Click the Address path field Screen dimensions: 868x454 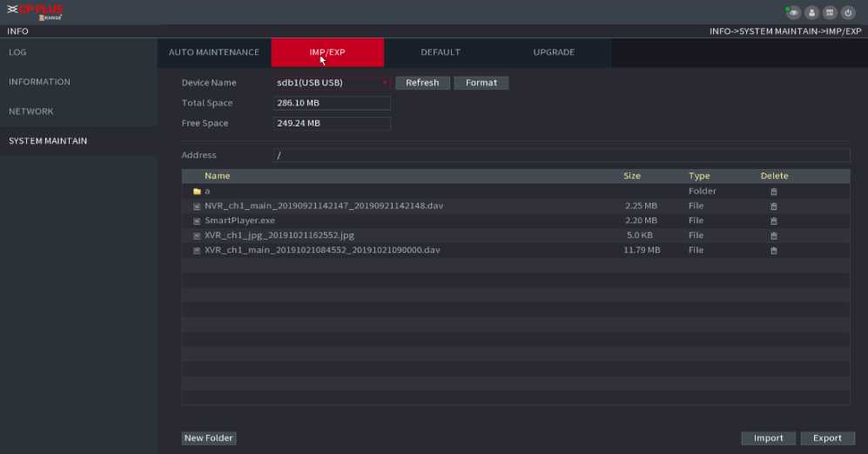point(561,155)
